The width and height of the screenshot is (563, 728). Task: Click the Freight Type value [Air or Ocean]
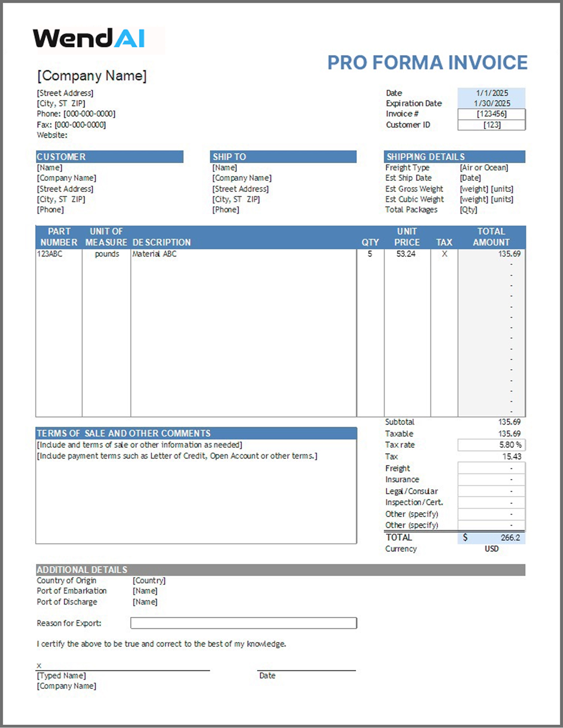tap(484, 168)
